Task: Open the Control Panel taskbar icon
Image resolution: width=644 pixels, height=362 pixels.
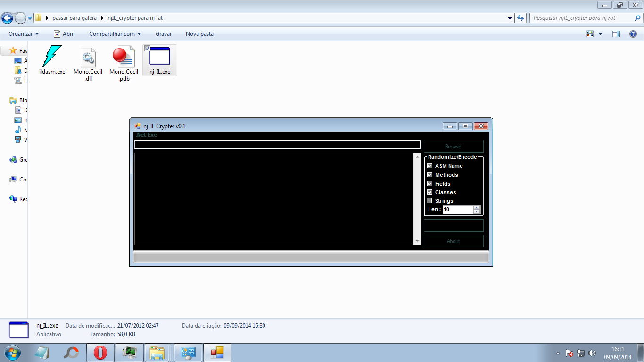Action: 188,353
